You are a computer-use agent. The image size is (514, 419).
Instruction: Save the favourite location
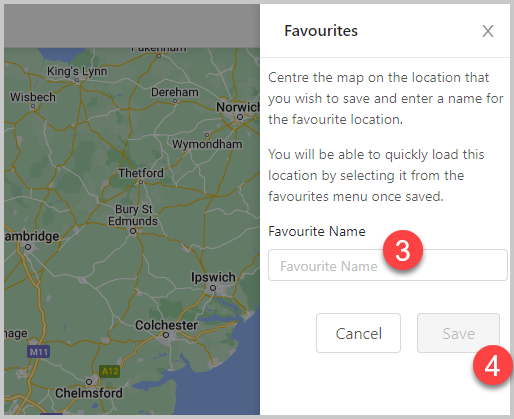tap(458, 333)
